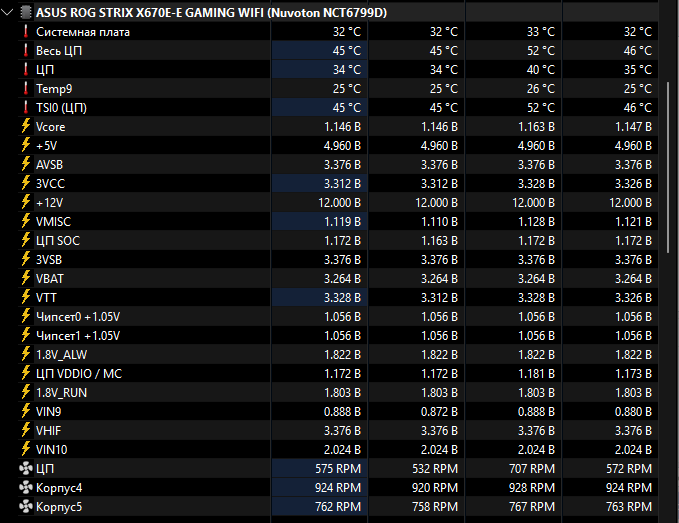679x523 pixels.
Task: Click thermometer icon next to TSI0 (ЦП)
Action: (x=26, y=108)
